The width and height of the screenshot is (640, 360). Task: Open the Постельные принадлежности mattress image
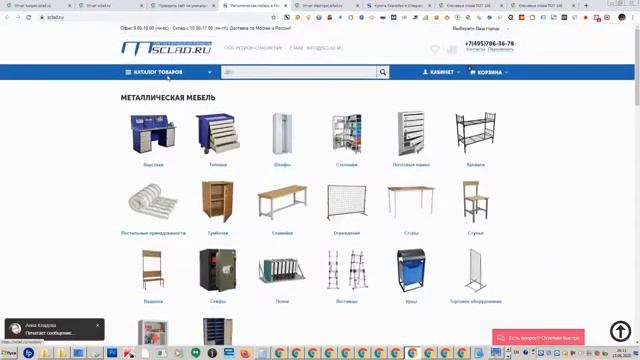point(153,202)
